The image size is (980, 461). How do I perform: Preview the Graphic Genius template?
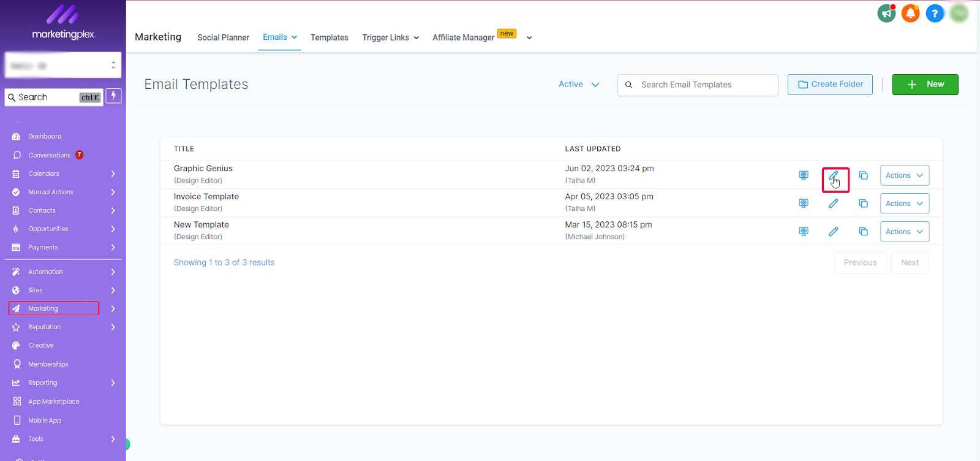click(x=804, y=175)
